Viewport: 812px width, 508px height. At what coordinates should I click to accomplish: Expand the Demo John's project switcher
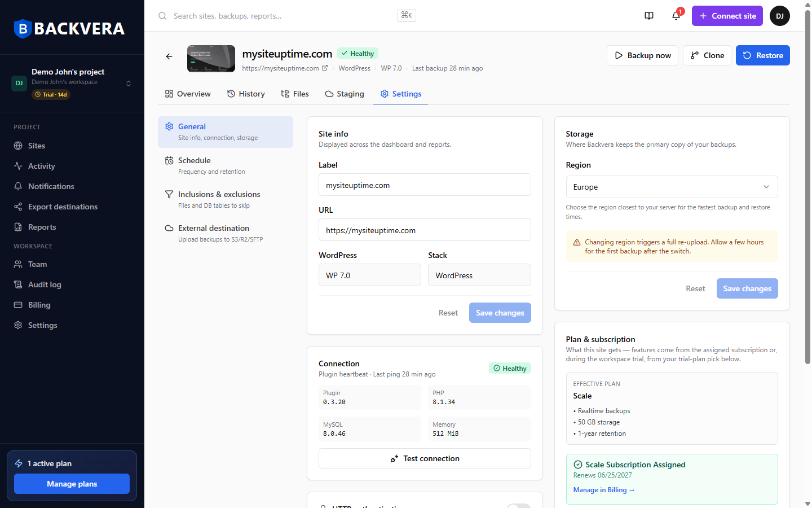[72, 83]
